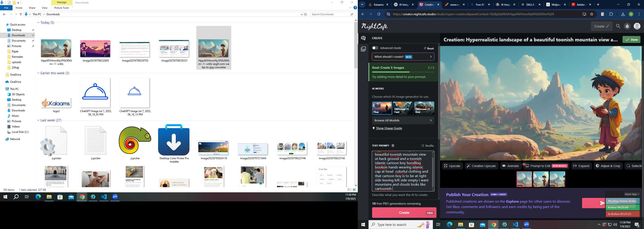Switch to the Kalaams browser tab
This screenshot has height=229, width=644.
click(378, 4)
